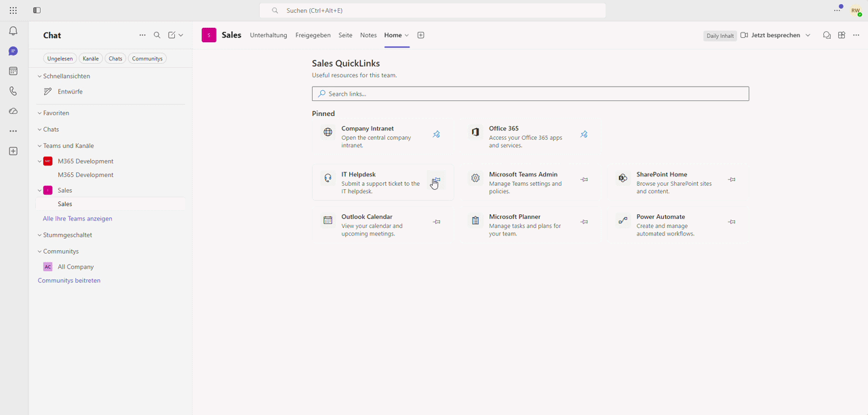Open Chat pane more options ellipsis
868x415 pixels.
pyautogui.click(x=142, y=35)
